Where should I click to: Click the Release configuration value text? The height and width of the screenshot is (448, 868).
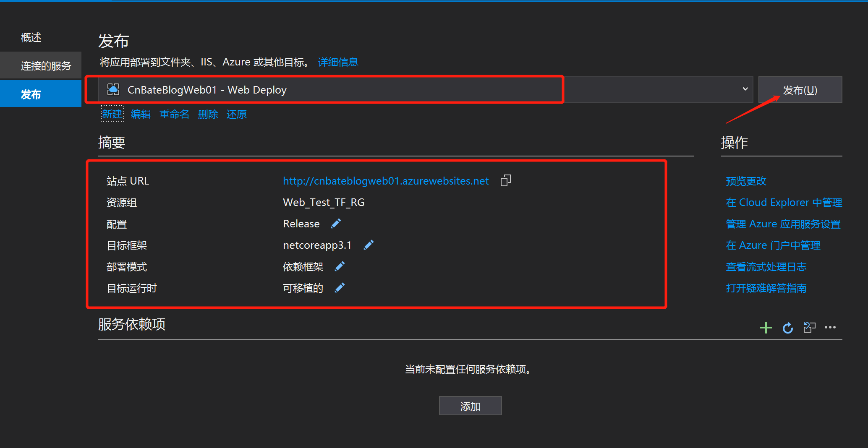(301, 224)
